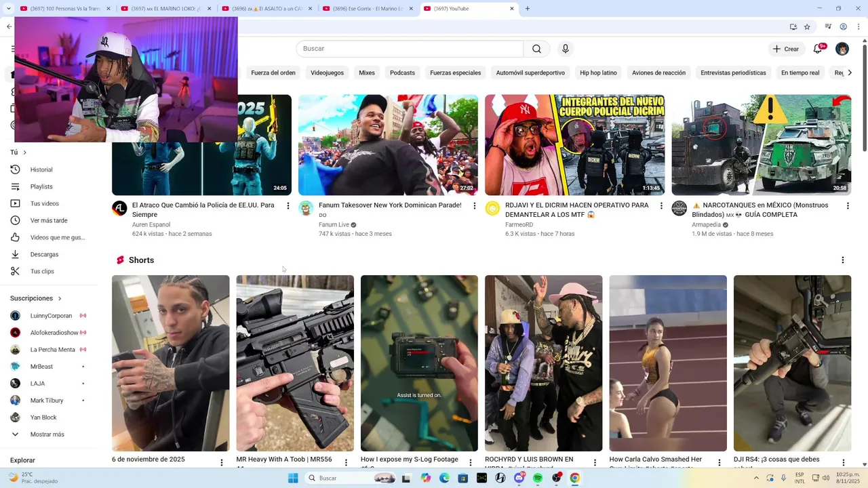
Task: Open LuinnyCorporan subscription
Action: pyautogui.click(x=50, y=316)
